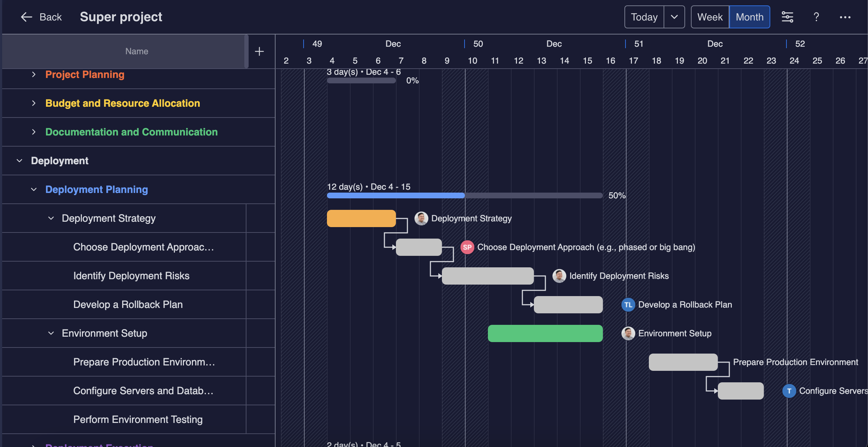Screen dimensions: 868x447
Task: Collapse the Deployment Strategy subtasks
Action: coord(51,218)
